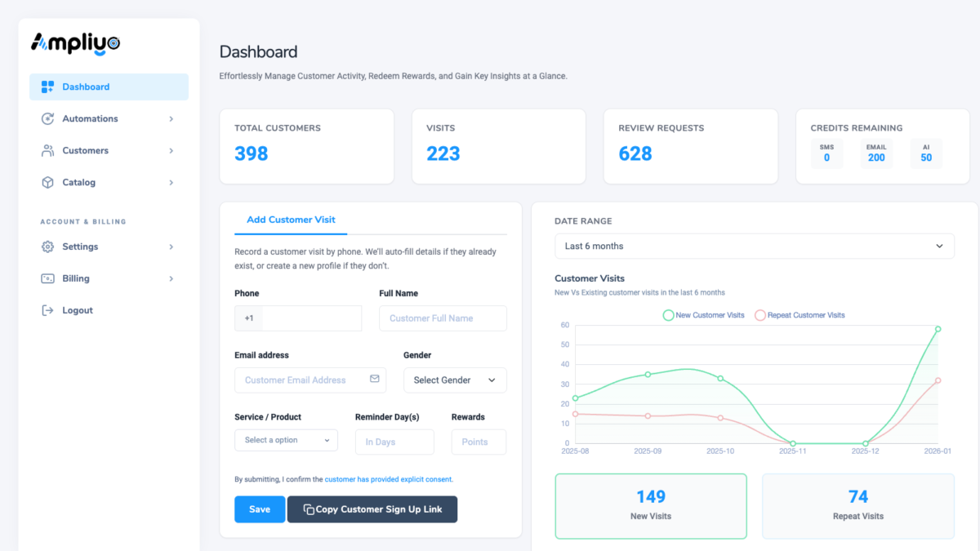This screenshot has width=980, height=551.
Task: Click the Logout arrow icon
Action: click(47, 310)
